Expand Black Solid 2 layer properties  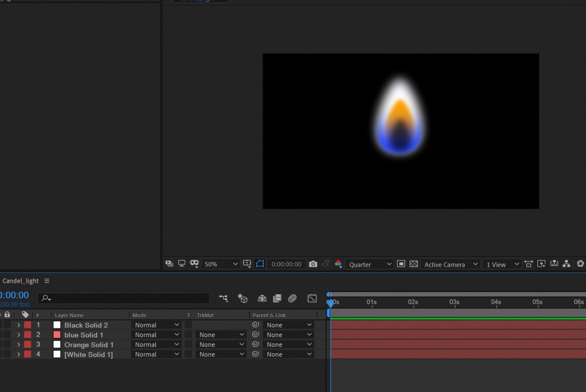[18, 325]
